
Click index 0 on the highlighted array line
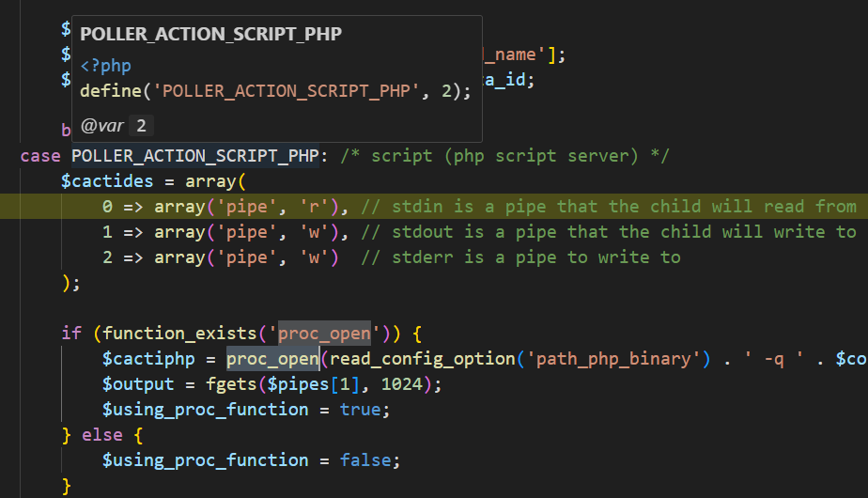[x=107, y=207]
